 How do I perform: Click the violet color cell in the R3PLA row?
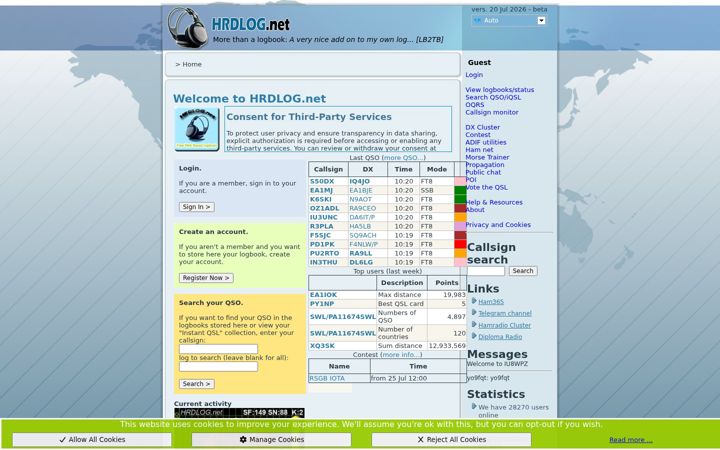pos(461,226)
